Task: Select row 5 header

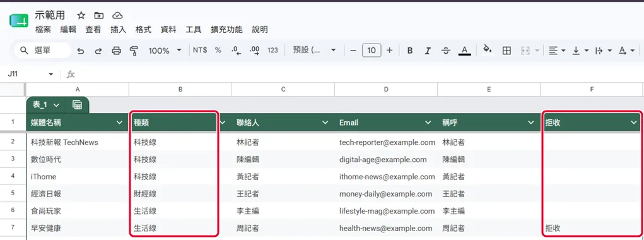Action: click(13, 193)
